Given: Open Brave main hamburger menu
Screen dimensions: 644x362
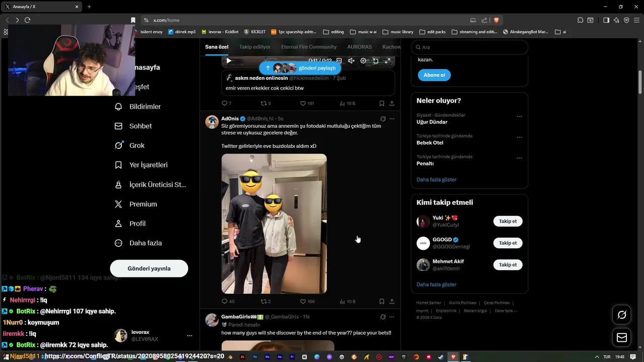Looking at the screenshot, I should click(x=636, y=20).
